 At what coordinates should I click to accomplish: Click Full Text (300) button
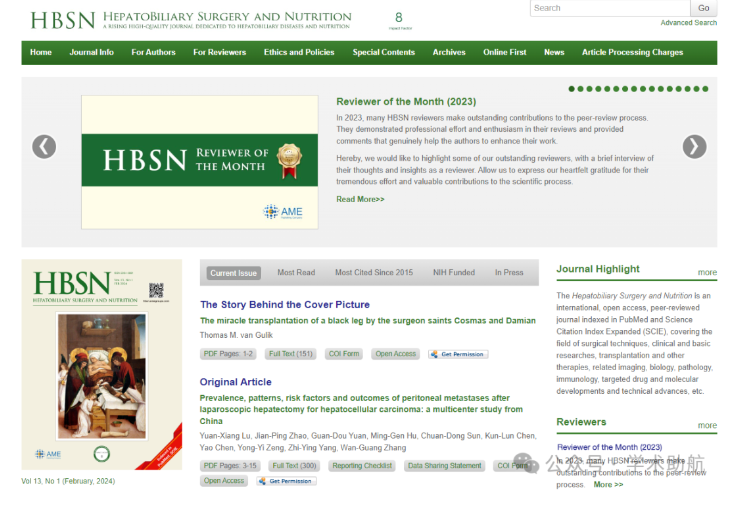click(294, 465)
